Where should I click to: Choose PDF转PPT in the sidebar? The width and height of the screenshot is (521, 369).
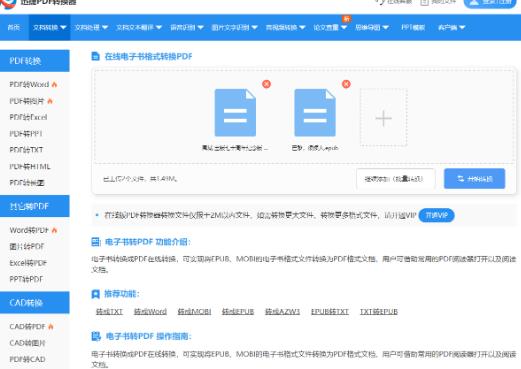click(26, 134)
